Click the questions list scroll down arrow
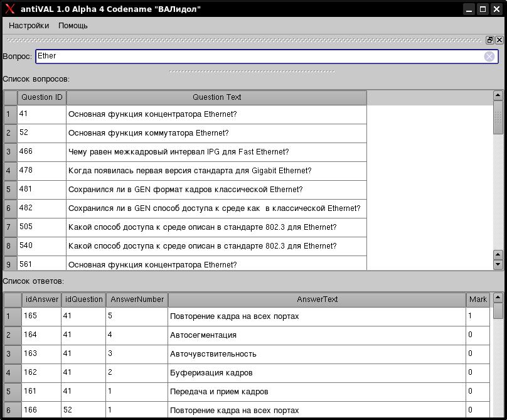Viewport: 507px width, 420px height. [x=498, y=265]
